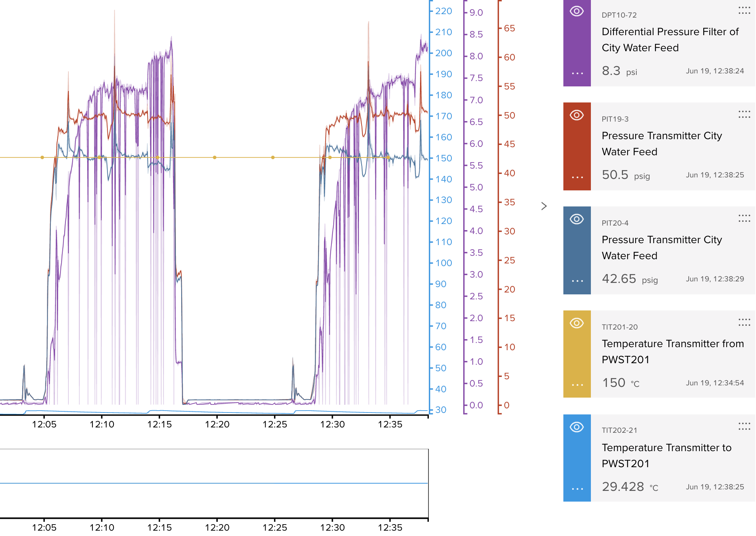Grab the drag handle of TIT202-21 card
Image resolution: width=756 pixels, height=536 pixels.
[744, 426]
